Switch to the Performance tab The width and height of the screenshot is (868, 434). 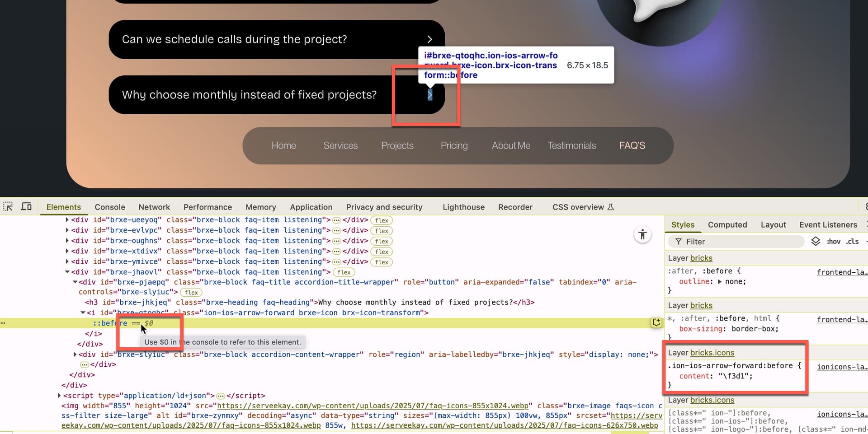click(x=208, y=207)
